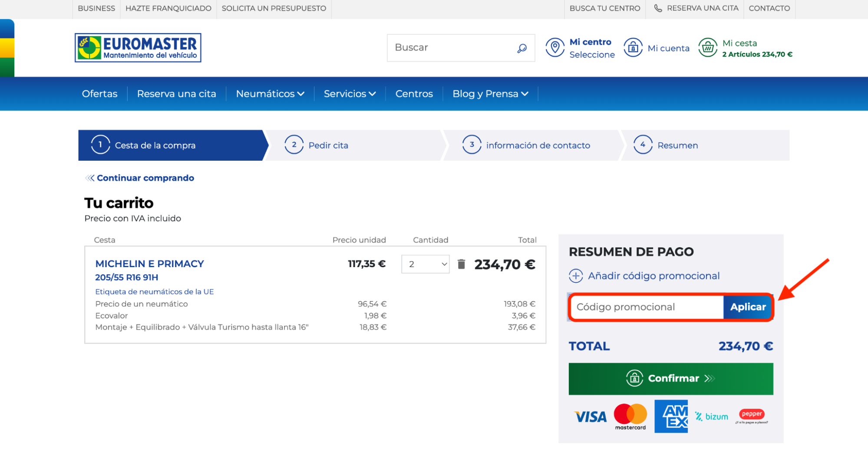Click the double chevron before Continuar comprando
868x460 pixels.
point(90,178)
